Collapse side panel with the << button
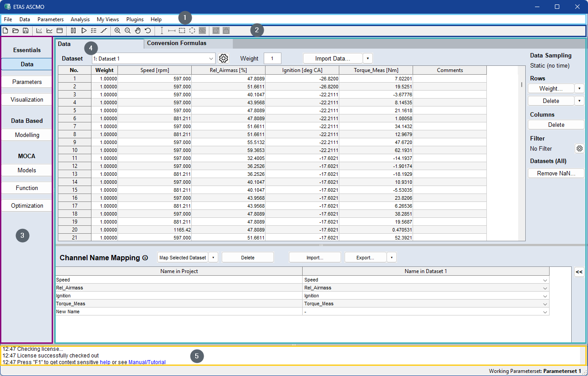588x376 pixels. coord(579,272)
